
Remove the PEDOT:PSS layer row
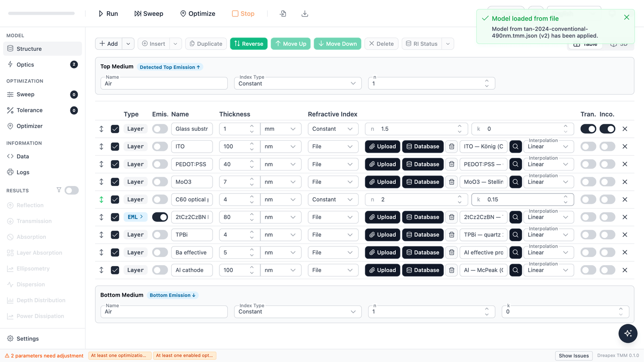click(625, 164)
